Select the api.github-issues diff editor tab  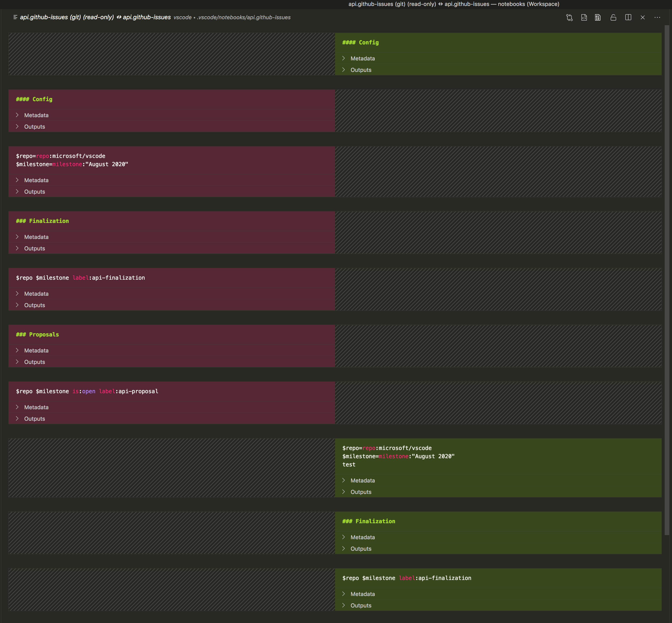point(95,17)
